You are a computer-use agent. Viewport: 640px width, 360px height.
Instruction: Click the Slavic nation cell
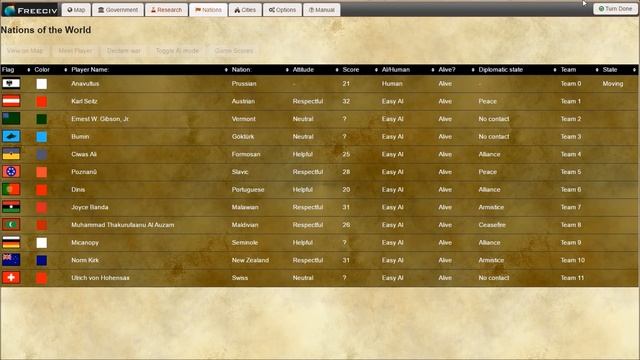pos(240,172)
